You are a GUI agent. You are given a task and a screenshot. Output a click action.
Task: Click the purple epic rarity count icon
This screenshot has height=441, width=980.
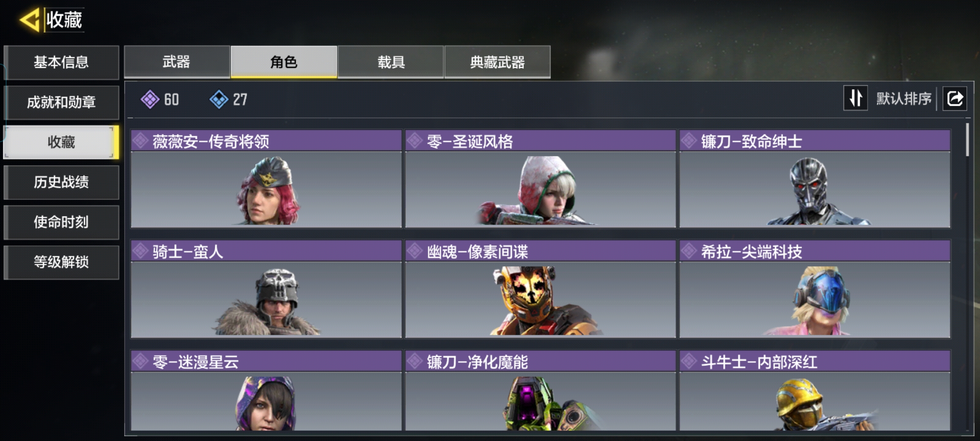pyautogui.click(x=150, y=99)
